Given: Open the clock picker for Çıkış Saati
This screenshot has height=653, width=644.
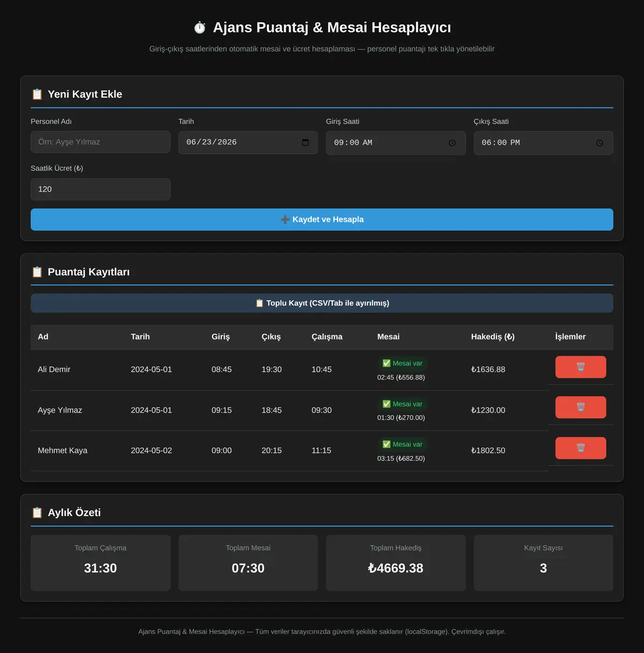Looking at the screenshot, I should click(599, 143).
